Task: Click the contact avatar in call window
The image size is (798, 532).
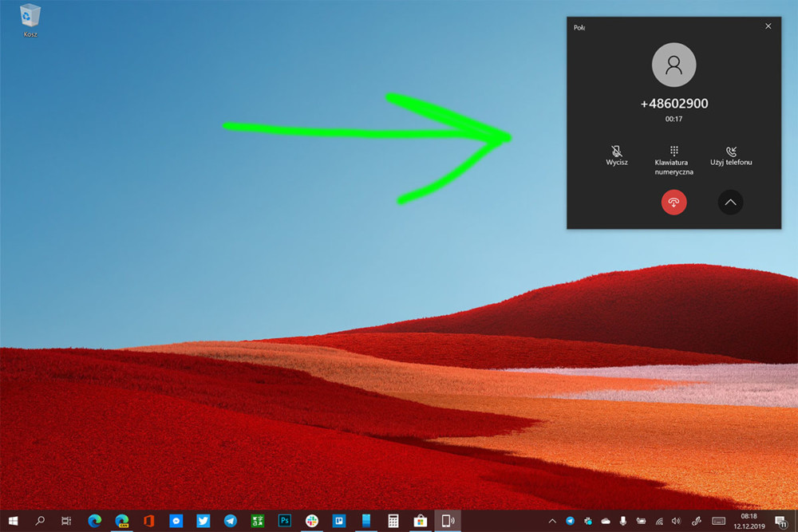Action: coord(674,65)
